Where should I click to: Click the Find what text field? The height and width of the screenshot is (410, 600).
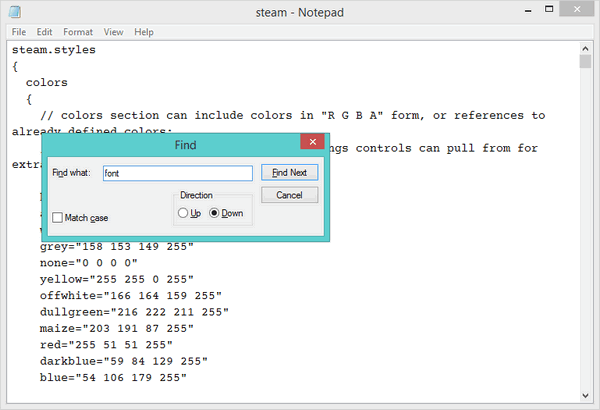pos(178,173)
